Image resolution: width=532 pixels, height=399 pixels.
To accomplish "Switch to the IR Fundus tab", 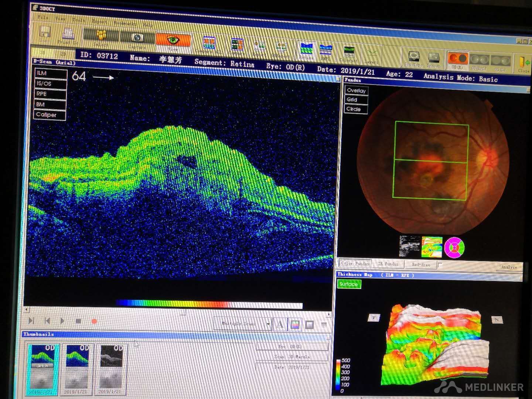I will coord(388,264).
